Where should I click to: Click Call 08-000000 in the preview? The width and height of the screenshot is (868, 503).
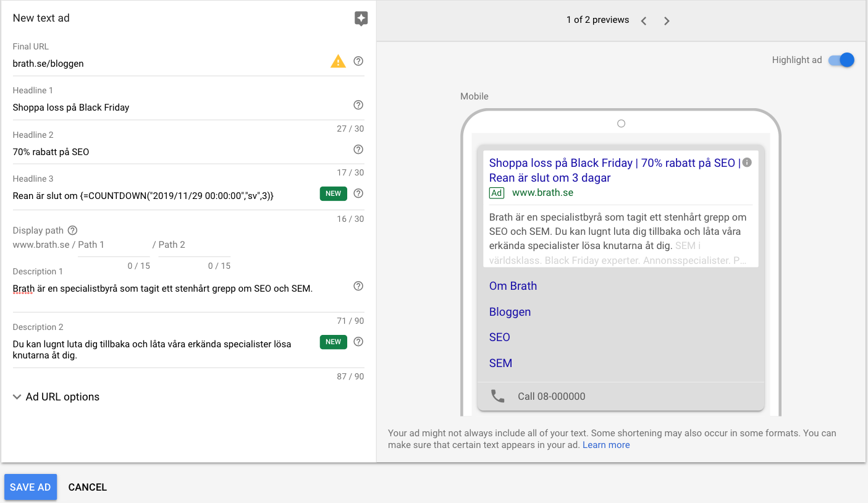click(551, 396)
